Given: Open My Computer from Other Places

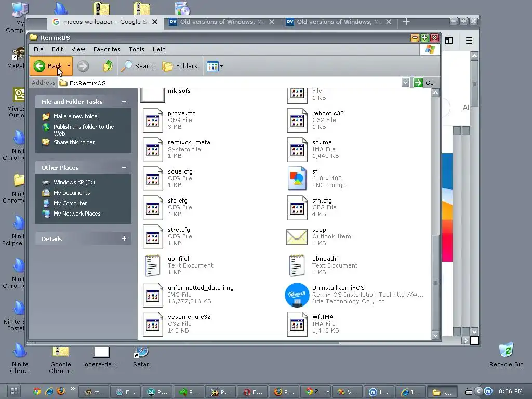Looking at the screenshot, I should point(70,203).
